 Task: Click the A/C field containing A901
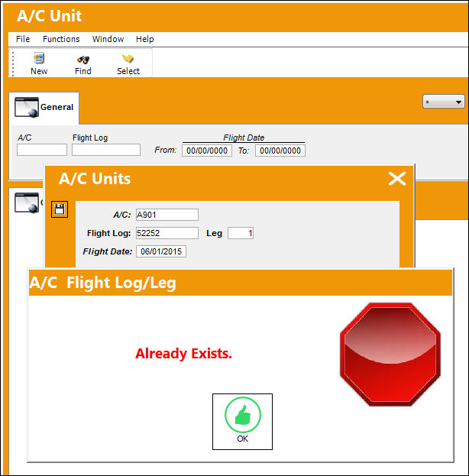(x=167, y=215)
